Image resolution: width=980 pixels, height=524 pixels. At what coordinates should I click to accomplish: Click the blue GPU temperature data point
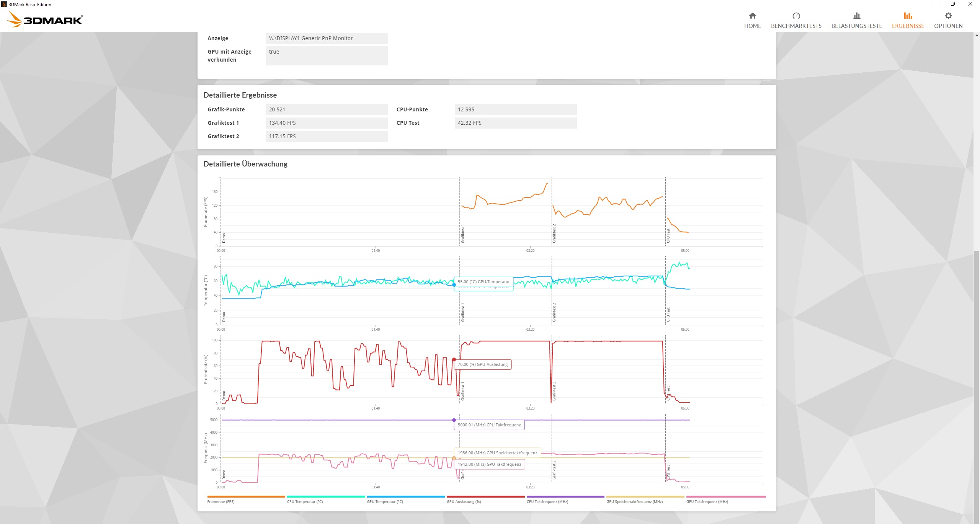click(x=454, y=285)
